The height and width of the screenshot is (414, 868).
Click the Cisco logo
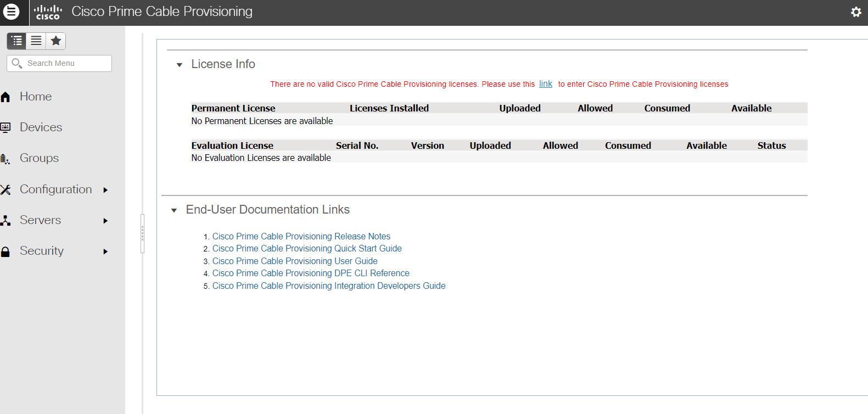point(48,12)
